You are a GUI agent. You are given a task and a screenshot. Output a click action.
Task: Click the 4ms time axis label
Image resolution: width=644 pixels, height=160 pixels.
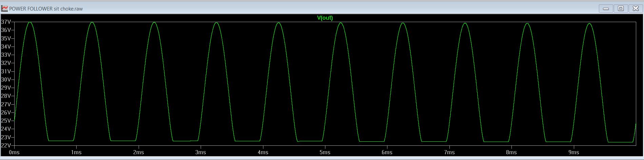click(x=263, y=152)
